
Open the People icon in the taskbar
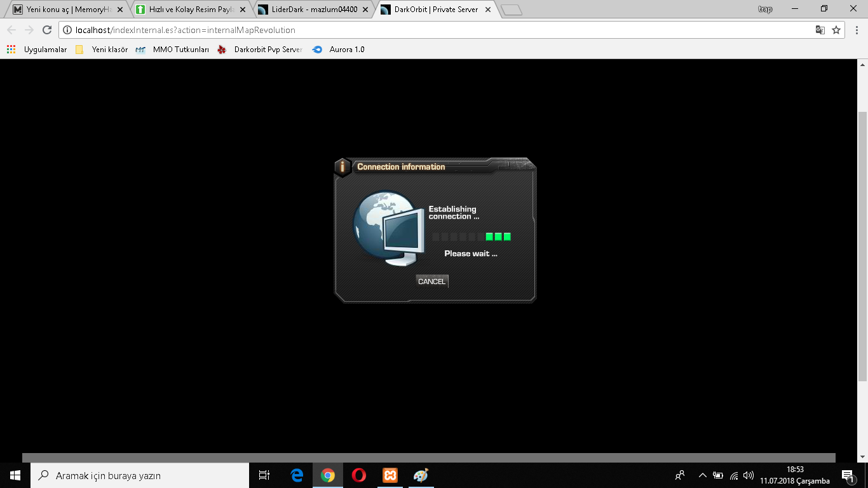click(680, 475)
